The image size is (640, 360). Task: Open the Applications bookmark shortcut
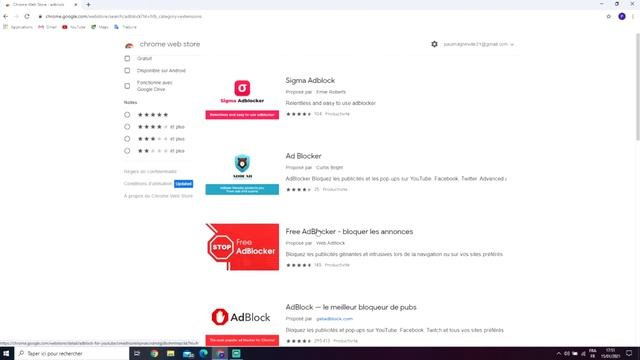pos(18,27)
